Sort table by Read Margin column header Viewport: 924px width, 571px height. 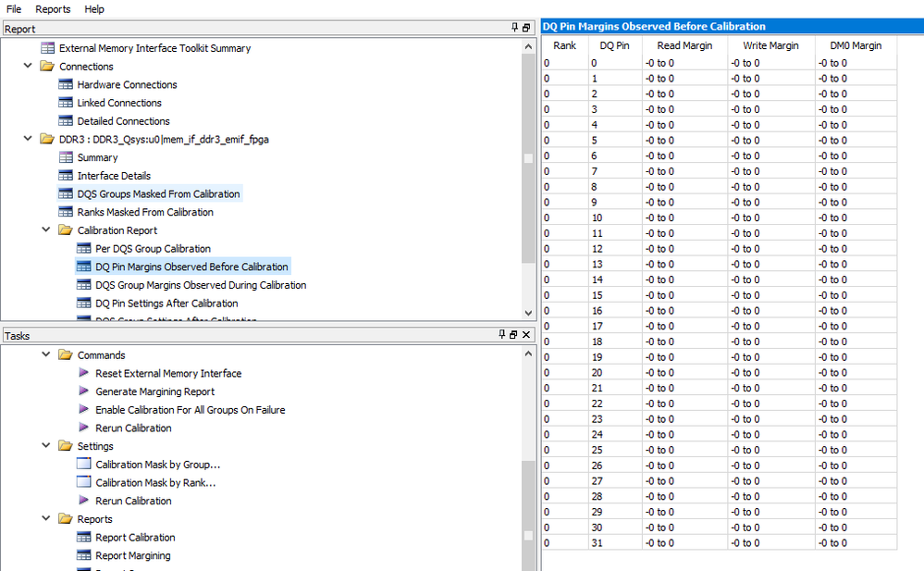pyautogui.click(x=684, y=45)
